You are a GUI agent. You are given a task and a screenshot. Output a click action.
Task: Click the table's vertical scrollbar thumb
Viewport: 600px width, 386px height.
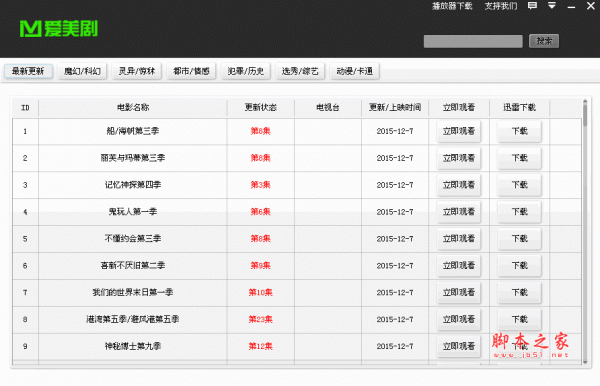(x=585, y=115)
